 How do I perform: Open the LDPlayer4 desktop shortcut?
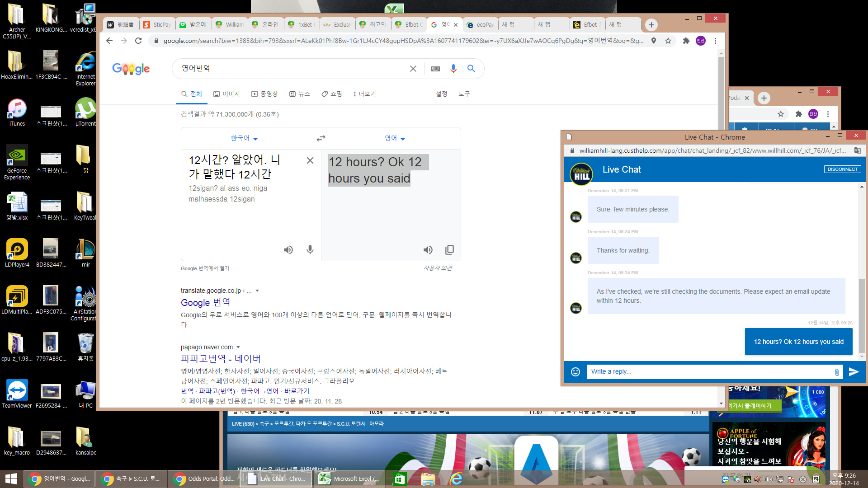[x=17, y=253]
